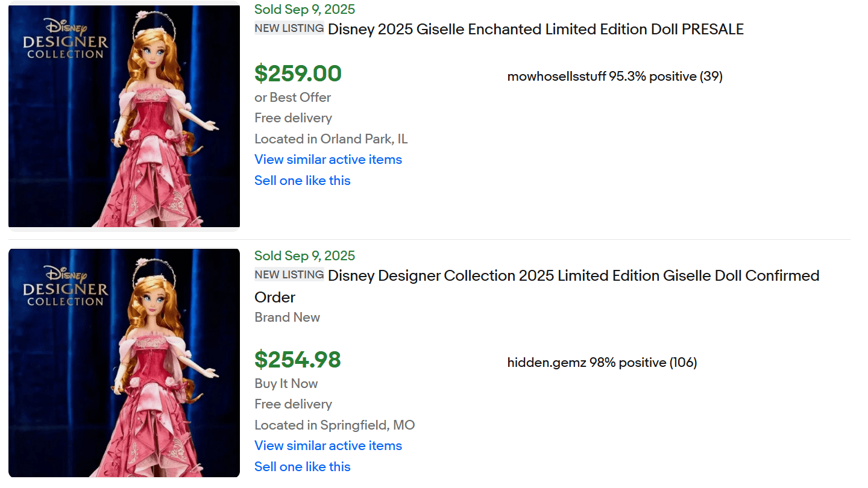The width and height of the screenshot is (868, 488).
Task: Click the NEW LISTING badge on Confirmed Order item
Action: coord(289,275)
